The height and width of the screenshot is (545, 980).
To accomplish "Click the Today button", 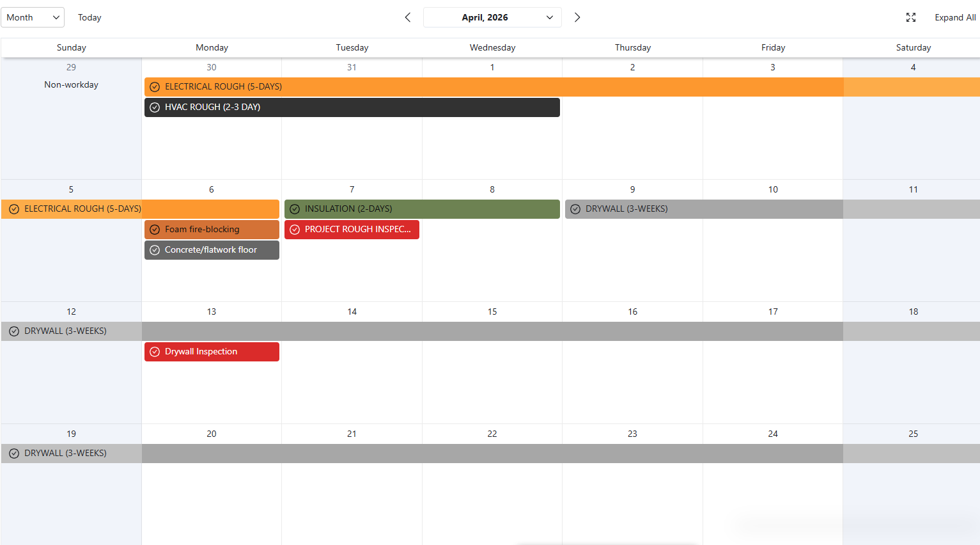I will 89,17.
